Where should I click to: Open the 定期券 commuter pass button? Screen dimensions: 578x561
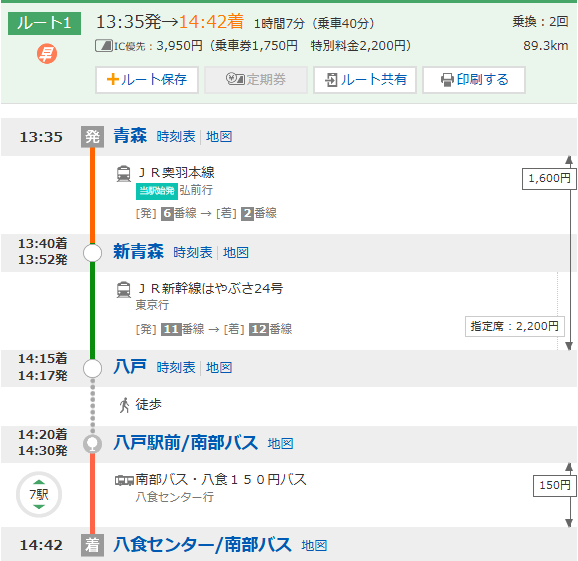256,80
